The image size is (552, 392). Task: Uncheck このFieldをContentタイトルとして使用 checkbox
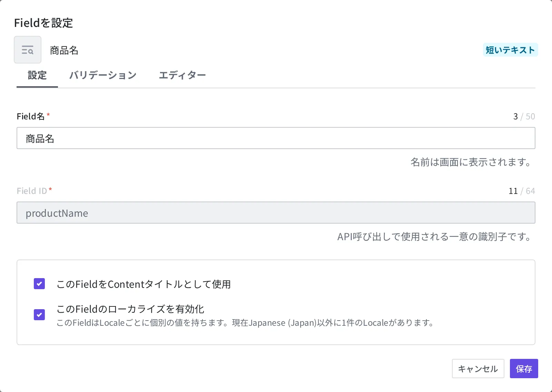click(x=39, y=284)
